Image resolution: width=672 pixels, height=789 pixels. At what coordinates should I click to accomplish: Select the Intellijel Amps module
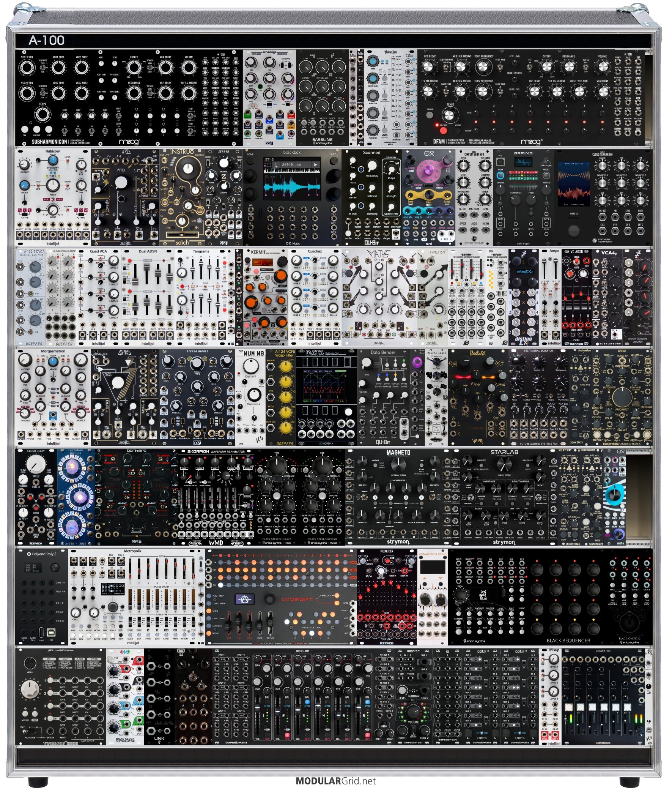[550, 297]
